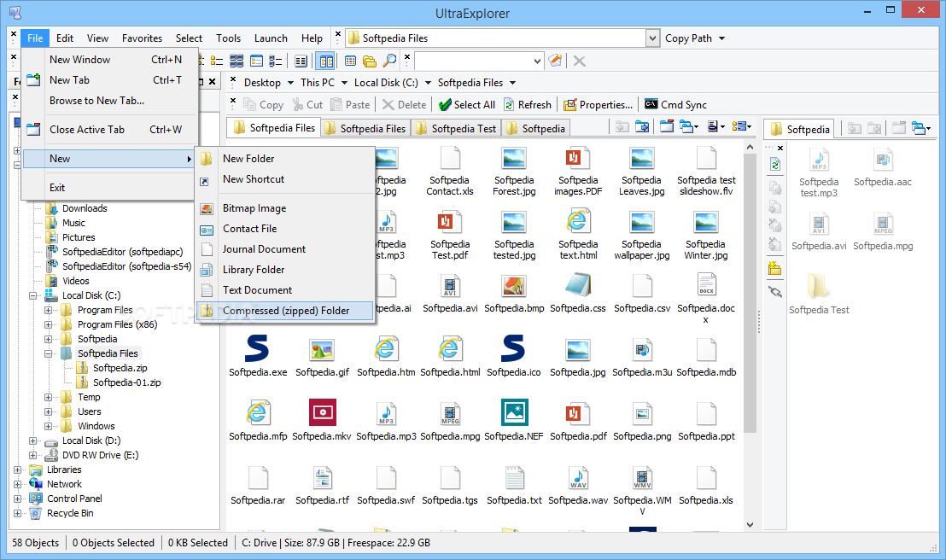Click the Copy Path button
Image resolution: width=946 pixels, height=560 pixels.
point(688,38)
